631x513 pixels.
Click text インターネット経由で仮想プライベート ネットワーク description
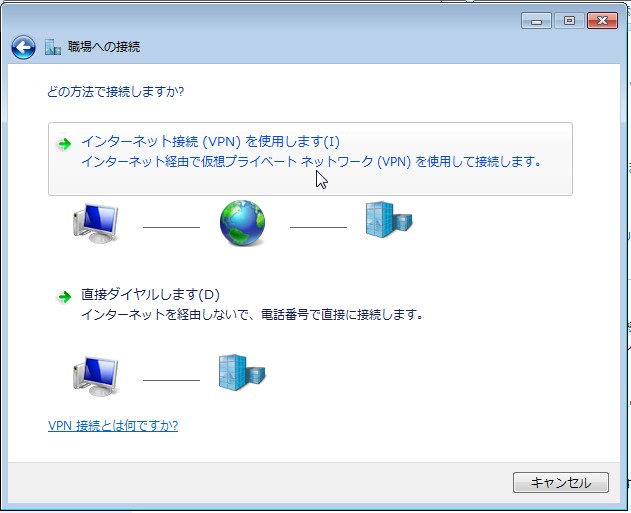point(311,162)
